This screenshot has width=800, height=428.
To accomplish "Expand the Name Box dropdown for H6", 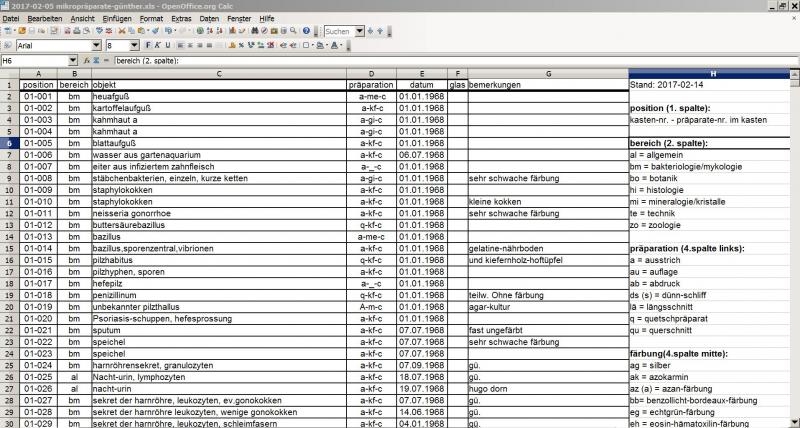I will [75, 61].
